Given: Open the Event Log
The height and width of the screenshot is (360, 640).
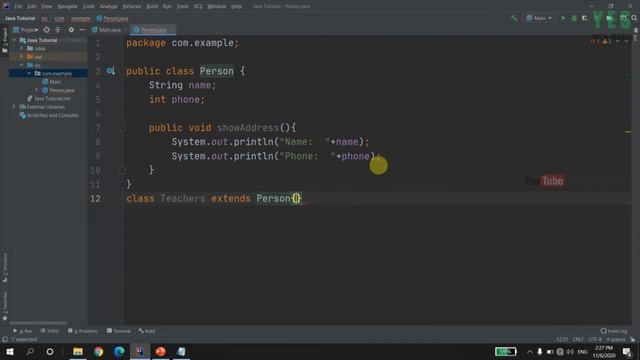Looking at the screenshot, I should [x=614, y=331].
